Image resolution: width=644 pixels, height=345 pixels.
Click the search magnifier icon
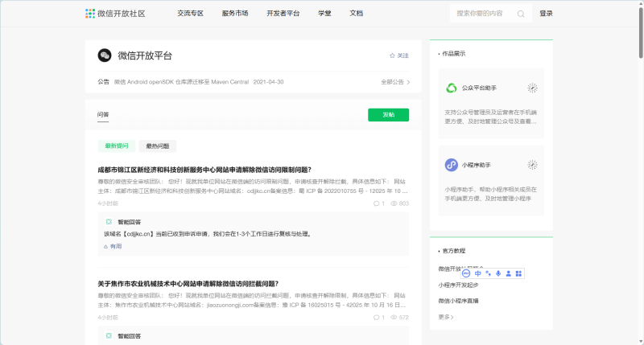click(x=521, y=14)
